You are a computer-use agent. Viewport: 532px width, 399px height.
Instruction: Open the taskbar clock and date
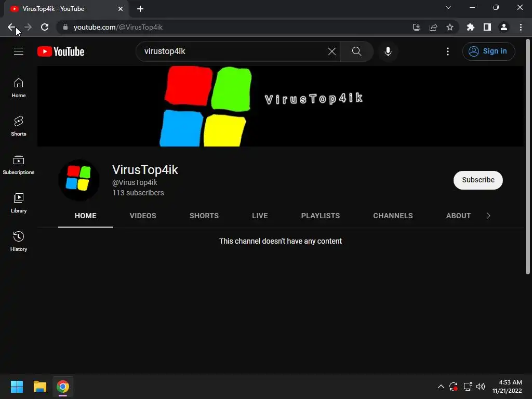(507, 387)
